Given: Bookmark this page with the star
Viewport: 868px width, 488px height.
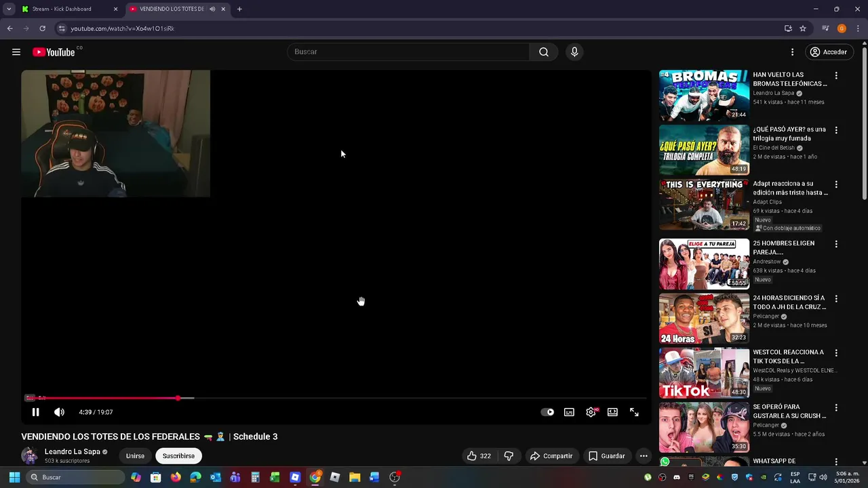Looking at the screenshot, I should click(803, 28).
